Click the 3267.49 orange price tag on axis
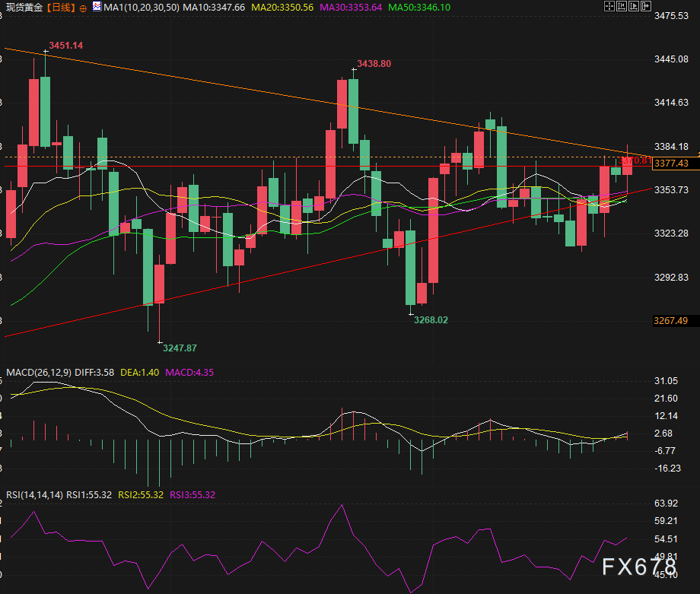 671,321
